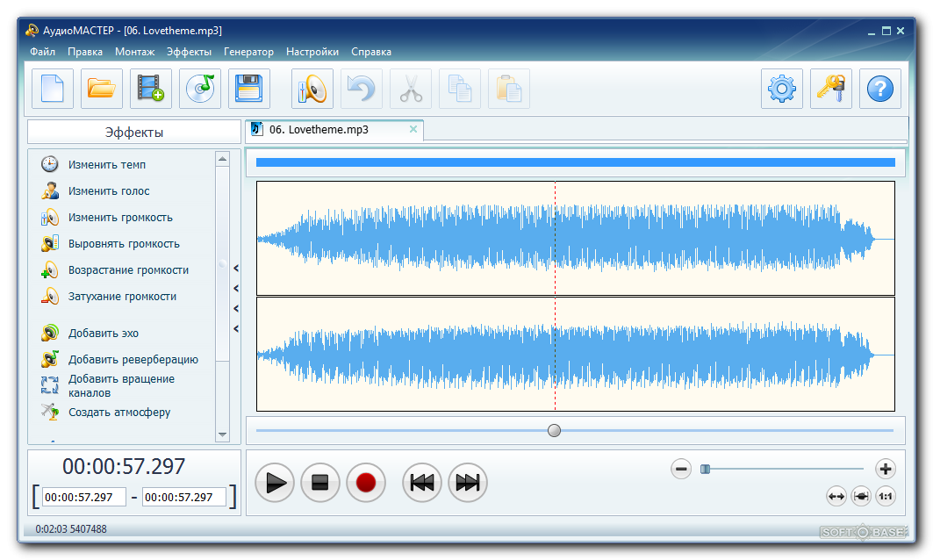Open the Правка menu
The width and height of the screenshot is (933, 560).
click(x=85, y=52)
